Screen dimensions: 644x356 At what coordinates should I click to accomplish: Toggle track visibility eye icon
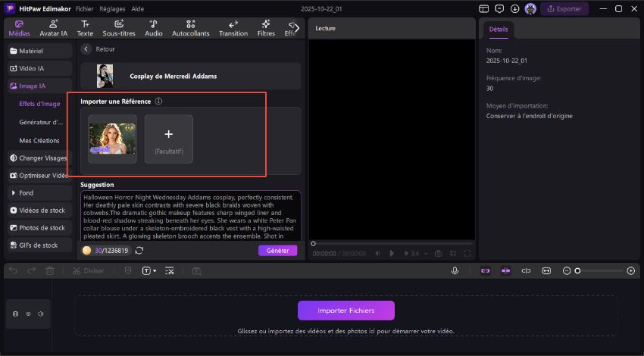click(x=28, y=313)
